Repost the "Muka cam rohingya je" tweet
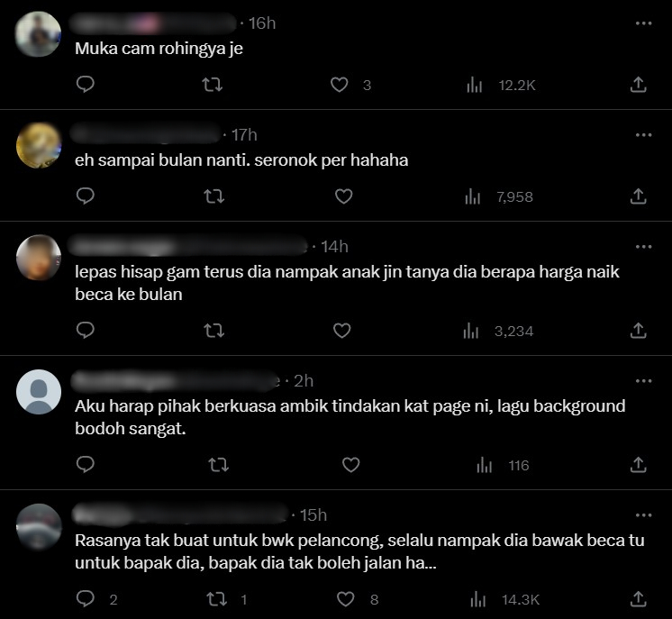This screenshot has height=619, width=672. point(213,85)
